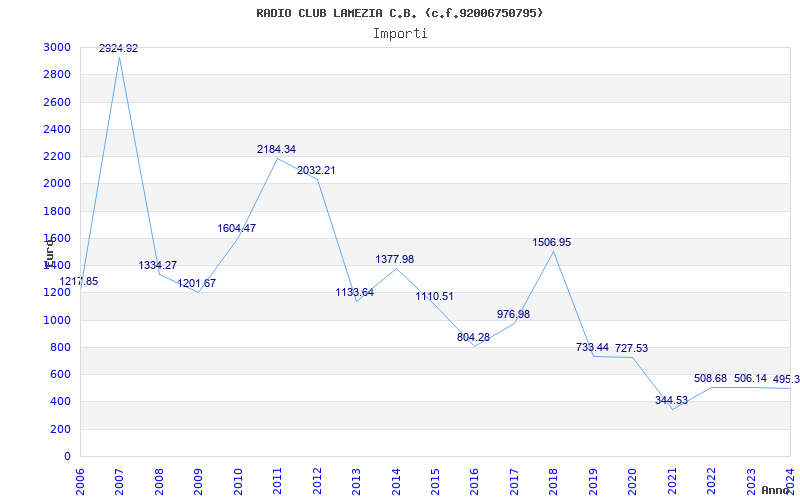800x500 pixels.
Task: Click the 2019 x-axis year label
Action: tap(593, 482)
